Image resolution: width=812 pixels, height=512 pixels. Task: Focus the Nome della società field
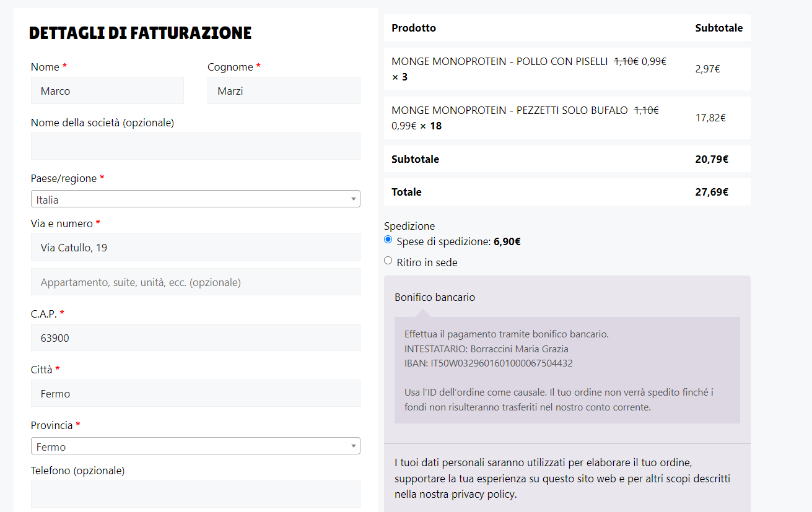tap(195, 146)
